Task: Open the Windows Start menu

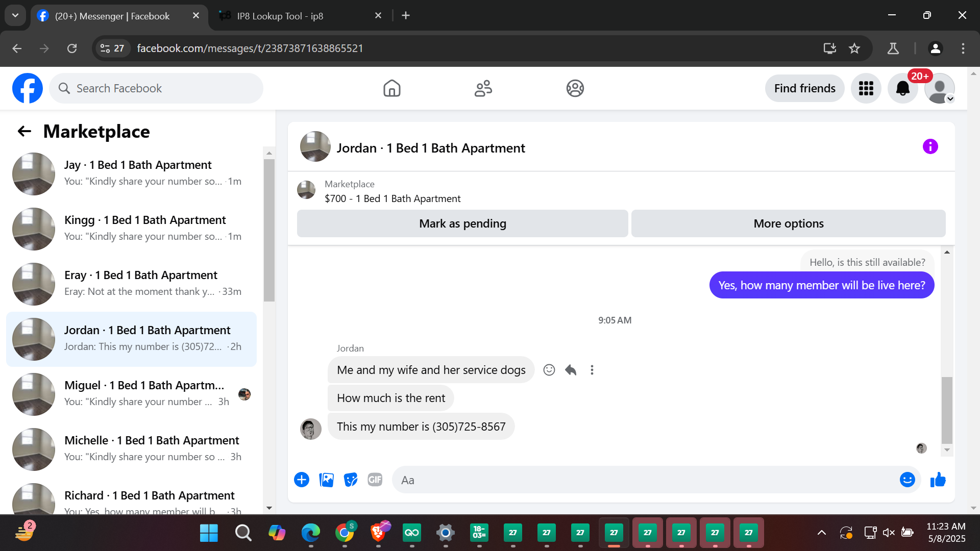Action: pos(209,533)
